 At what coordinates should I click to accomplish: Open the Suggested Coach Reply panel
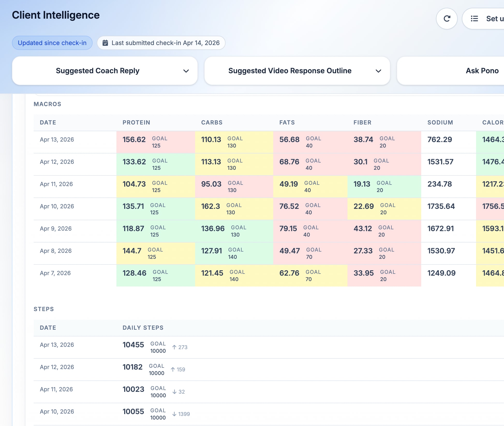[98, 71]
